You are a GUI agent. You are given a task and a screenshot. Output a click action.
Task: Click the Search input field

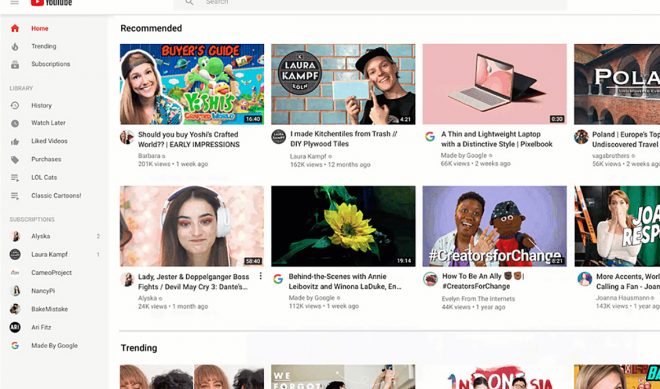coord(370,3)
